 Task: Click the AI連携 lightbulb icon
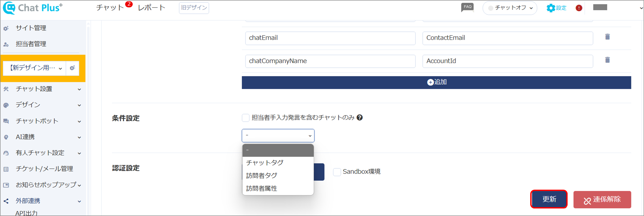6,137
